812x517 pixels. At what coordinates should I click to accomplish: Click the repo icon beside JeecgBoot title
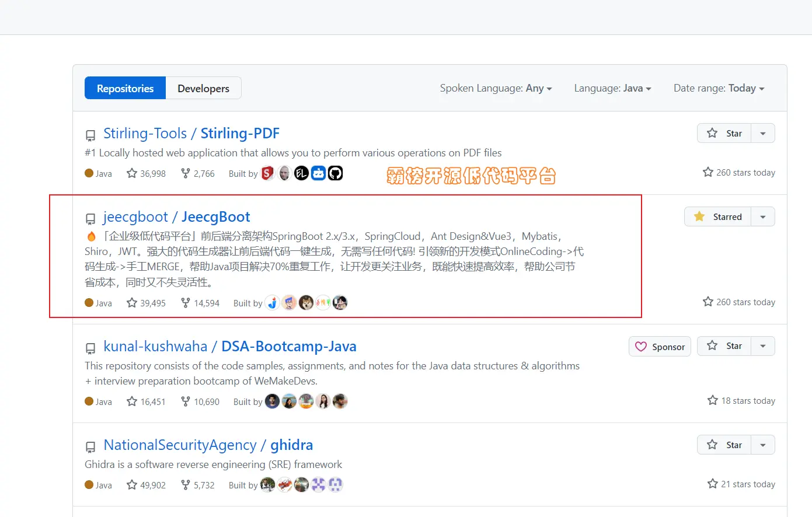(x=90, y=219)
